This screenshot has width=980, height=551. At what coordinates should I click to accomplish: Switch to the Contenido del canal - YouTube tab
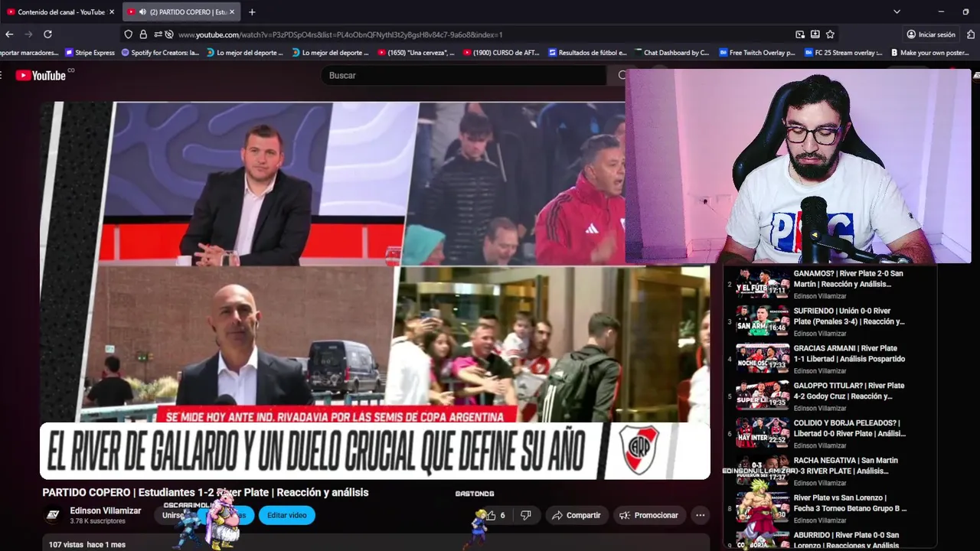tap(60, 12)
